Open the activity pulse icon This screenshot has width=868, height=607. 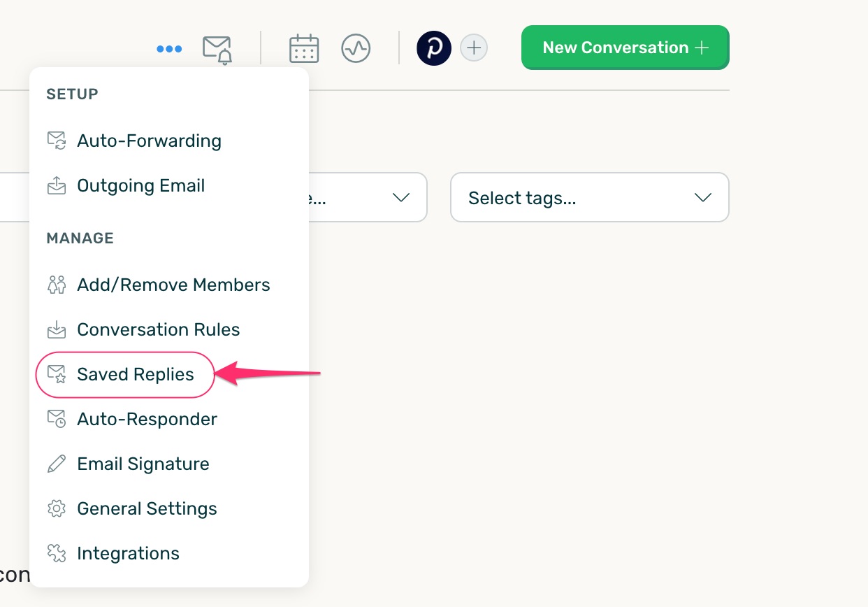click(356, 49)
